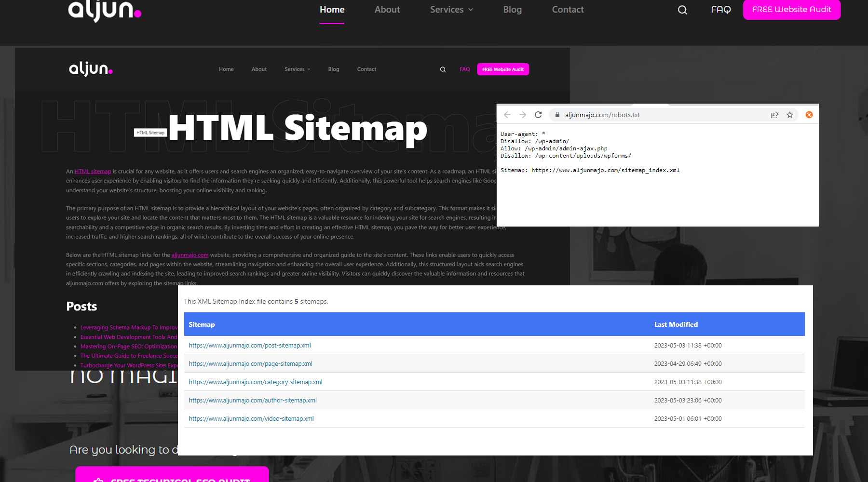This screenshot has width=868, height=482.
Task: Click the share page icon in address bar
Action: (x=774, y=115)
